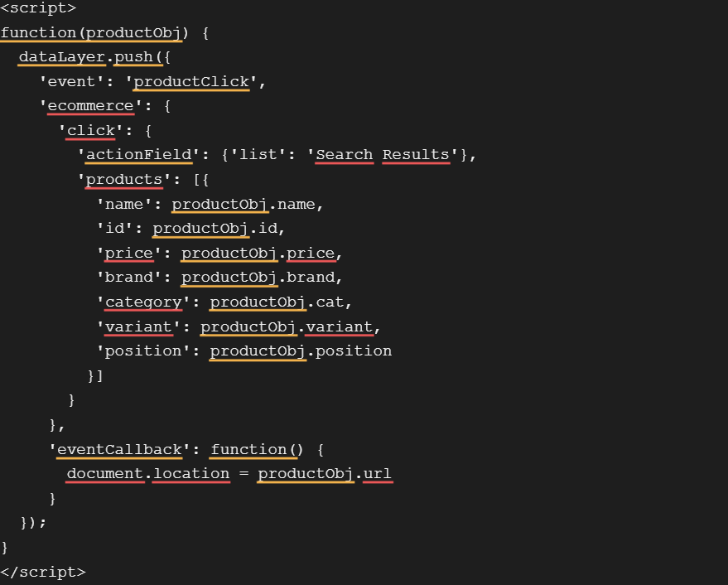Click the closing </script> tag

(x=43, y=572)
